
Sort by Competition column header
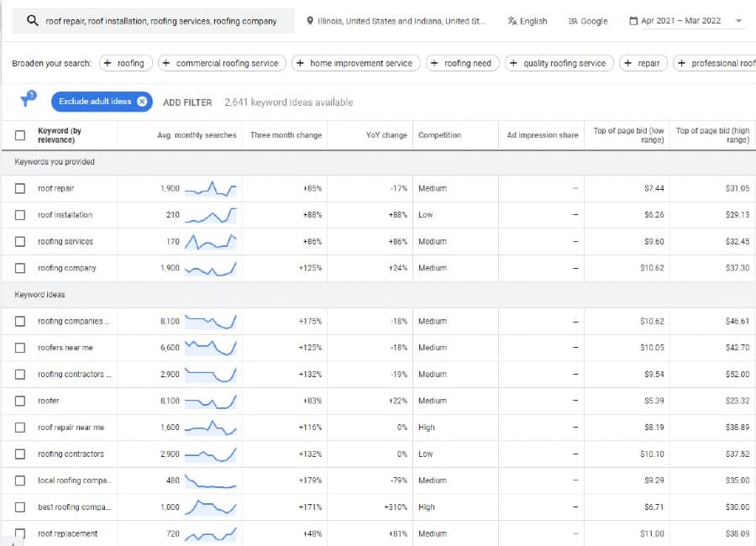439,135
